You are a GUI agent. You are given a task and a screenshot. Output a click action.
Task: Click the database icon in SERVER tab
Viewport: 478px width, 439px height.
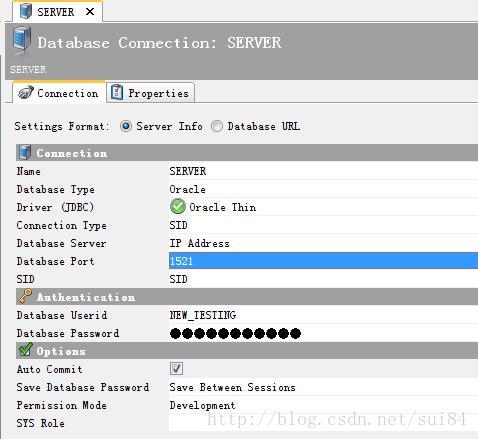25,11
